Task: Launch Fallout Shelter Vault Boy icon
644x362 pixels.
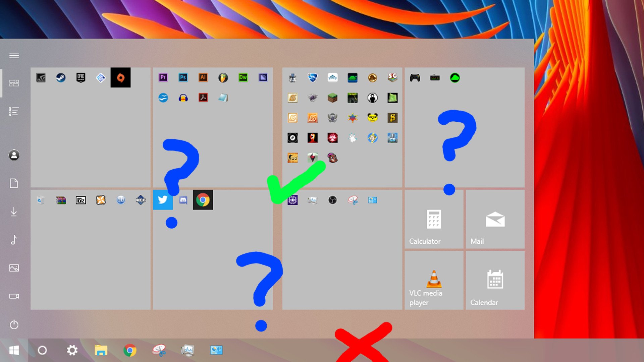Action: (x=372, y=138)
